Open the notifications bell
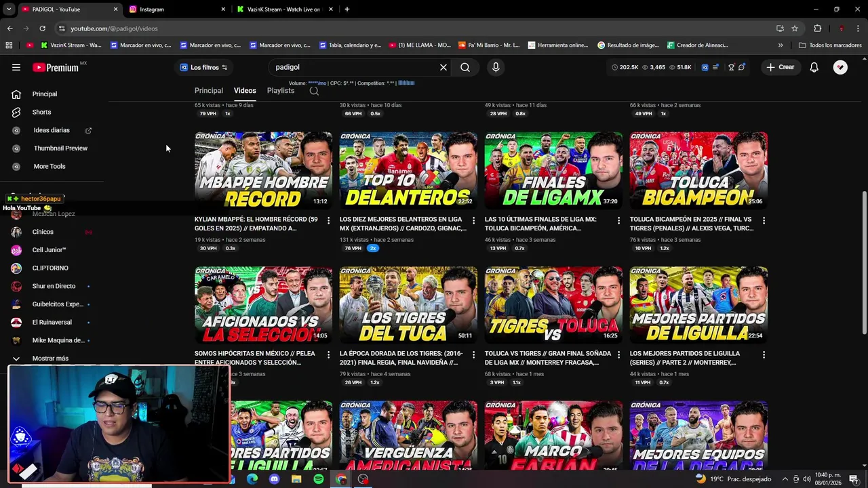868x488 pixels. (x=814, y=67)
